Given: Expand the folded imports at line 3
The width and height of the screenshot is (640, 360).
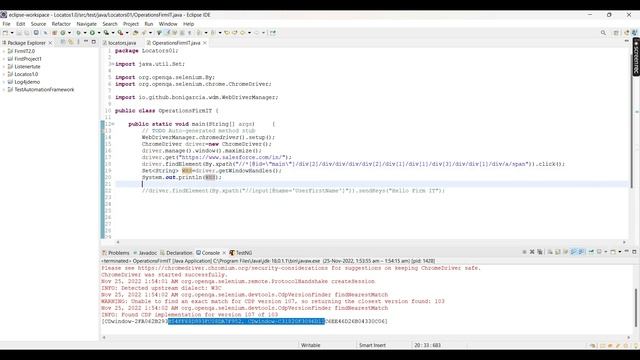Looking at the screenshot, I should click(x=113, y=64).
